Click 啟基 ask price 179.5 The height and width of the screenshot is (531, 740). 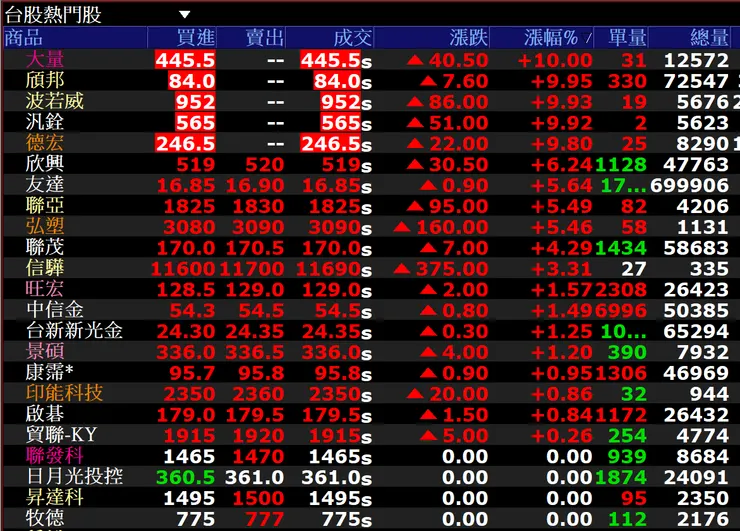pos(255,415)
